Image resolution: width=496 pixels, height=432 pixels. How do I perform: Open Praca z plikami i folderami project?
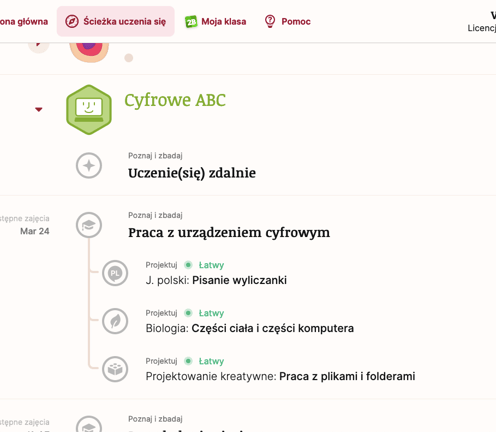point(347,376)
